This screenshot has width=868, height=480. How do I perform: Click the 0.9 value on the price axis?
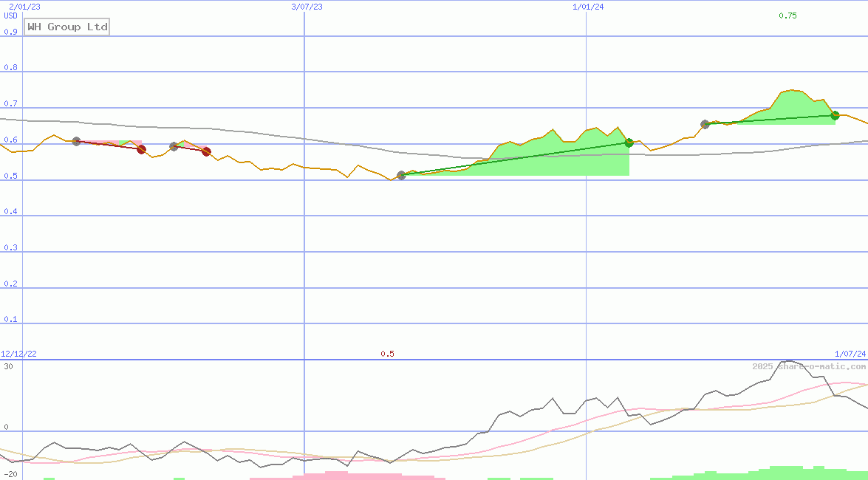11,32
